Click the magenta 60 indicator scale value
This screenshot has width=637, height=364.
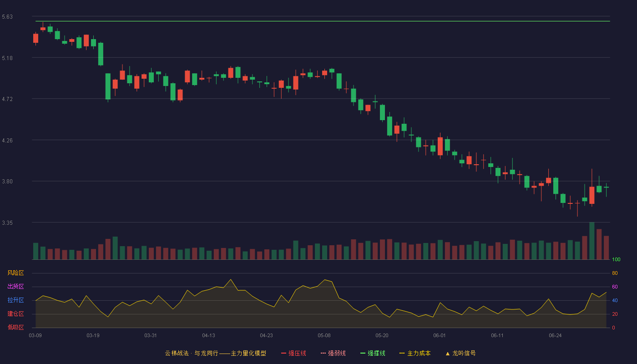[615, 287]
